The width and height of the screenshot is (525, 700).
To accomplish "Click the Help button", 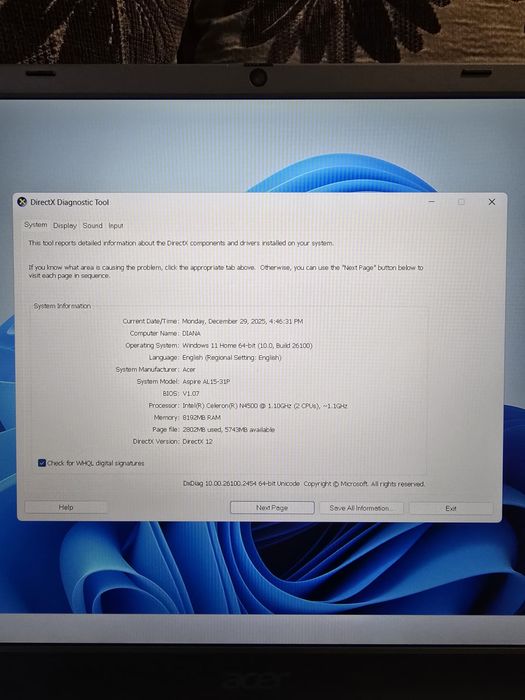I will (66, 507).
